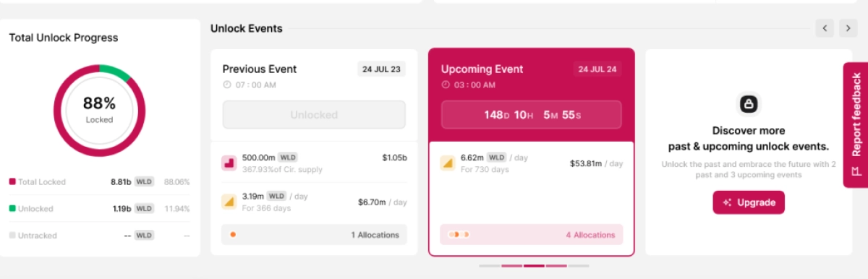Click the 24 JUL 24 date badge

point(597,69)
